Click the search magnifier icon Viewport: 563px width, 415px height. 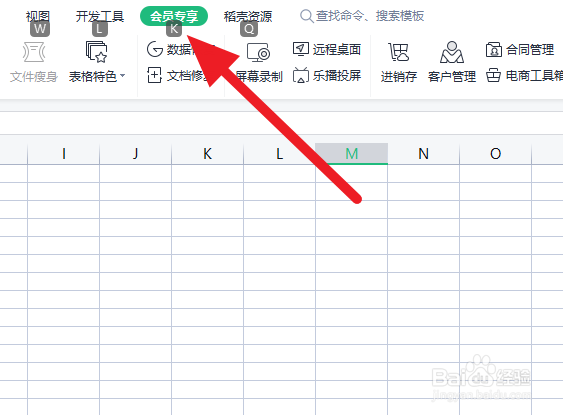306,16
